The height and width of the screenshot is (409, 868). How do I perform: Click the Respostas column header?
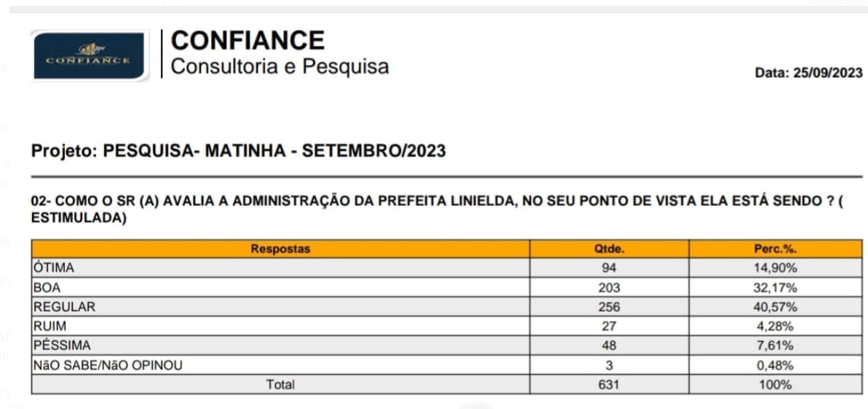[280, 249]
